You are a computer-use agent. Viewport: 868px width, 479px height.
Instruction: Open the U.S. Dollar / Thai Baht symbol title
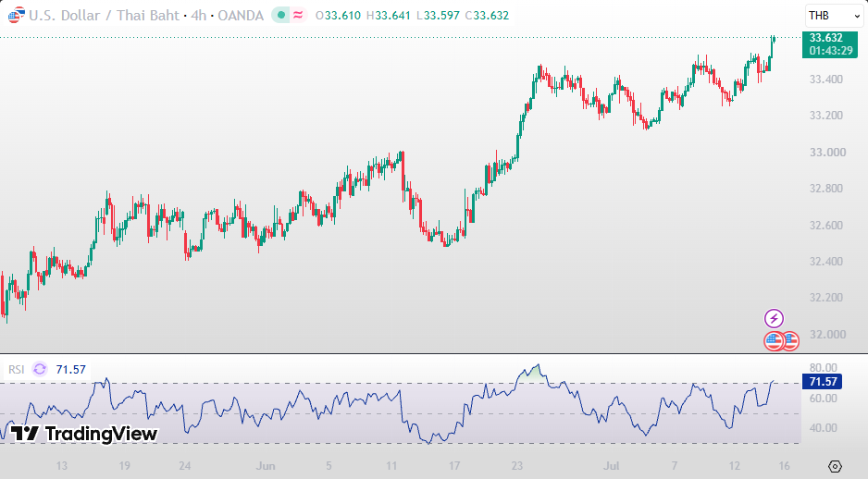[x=104, y=16]
